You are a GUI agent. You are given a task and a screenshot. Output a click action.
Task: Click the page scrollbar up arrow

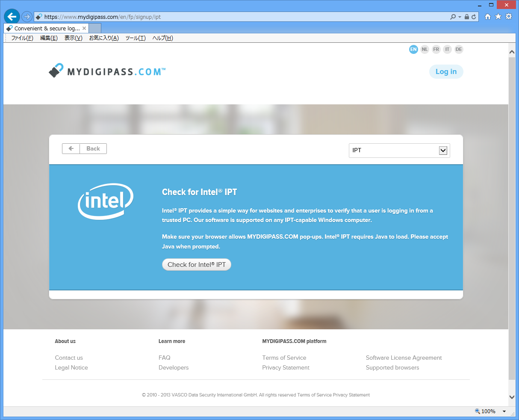(512, 52)
